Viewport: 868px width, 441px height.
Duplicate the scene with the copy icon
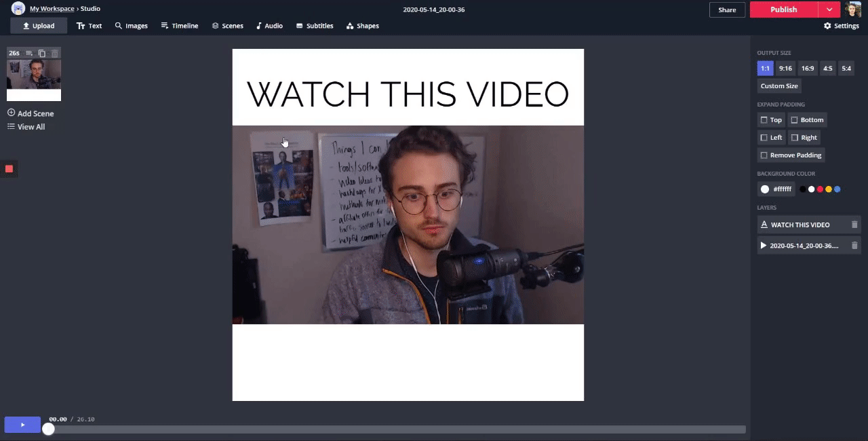coord(42,53)
